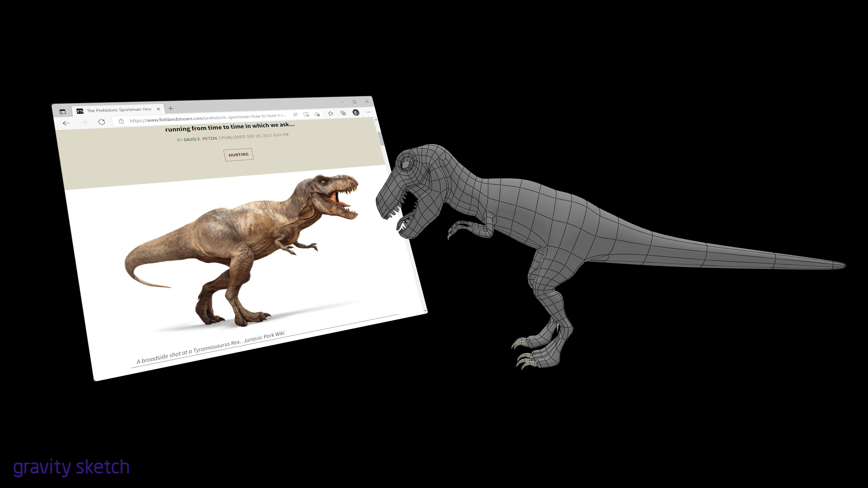Open the browser profile avatar

tap(356, 113)
